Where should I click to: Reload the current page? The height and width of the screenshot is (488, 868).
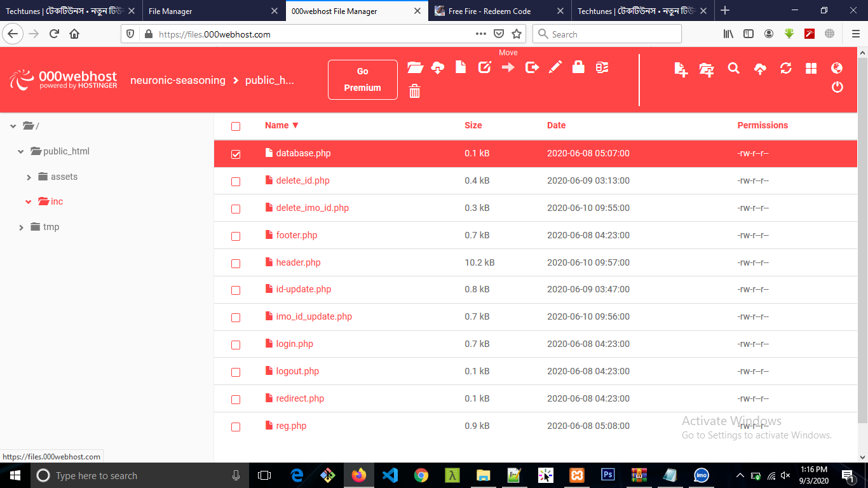pyautogui.click(x=54, y=34)
